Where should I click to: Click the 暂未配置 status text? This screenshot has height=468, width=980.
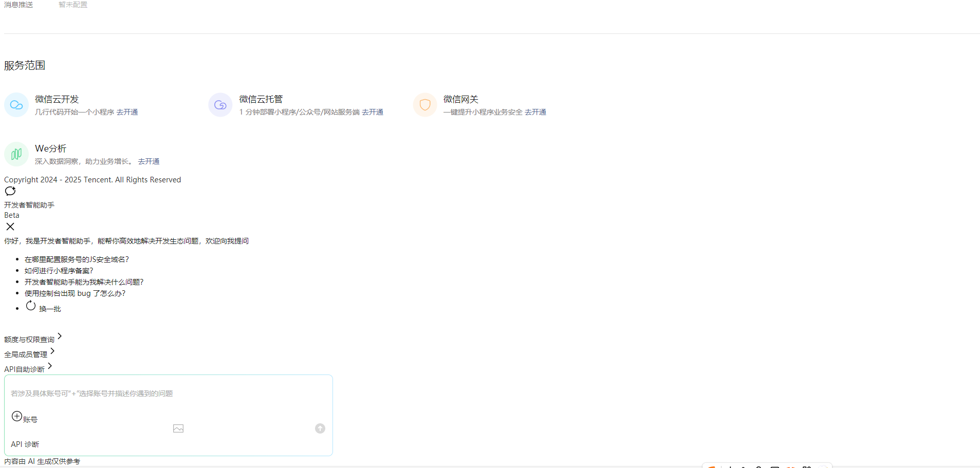pyautogui.click(x=73, y=5)
